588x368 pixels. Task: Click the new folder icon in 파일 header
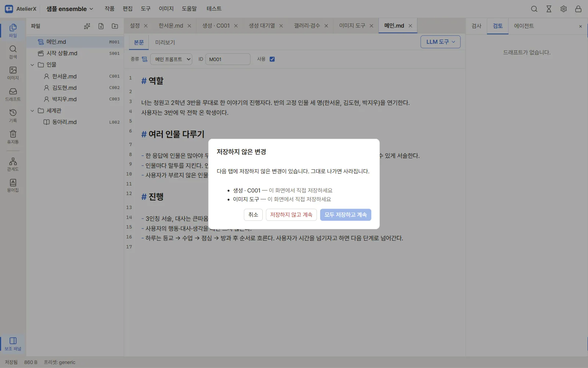pos(115,26)
